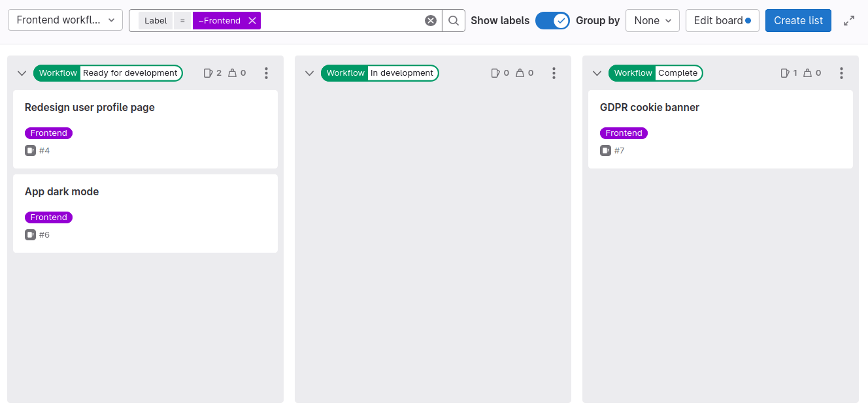Open the list actions menu for the Complete list
This screenshot has width=868, height=414.
pyautogui.click(x=841, y=72)
